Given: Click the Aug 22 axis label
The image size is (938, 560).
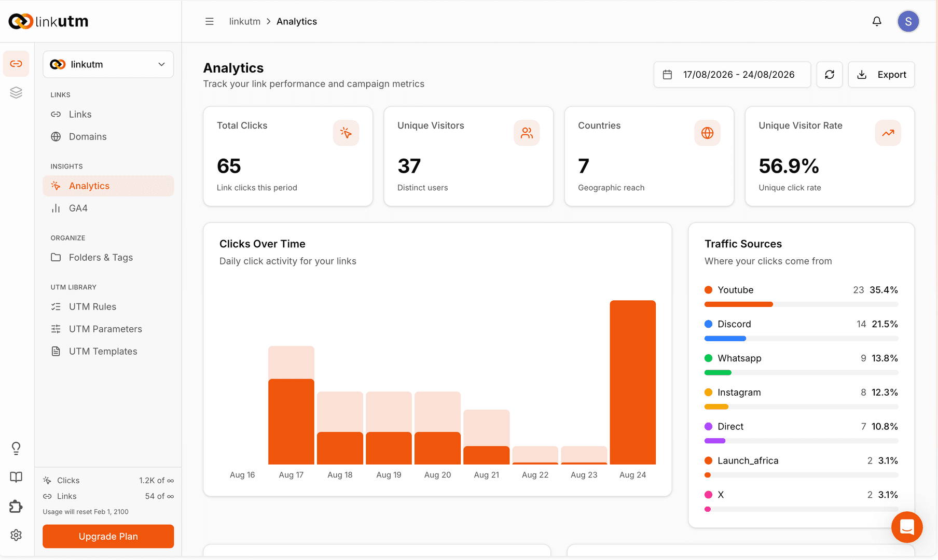Looking at the screenshot, I should (535, 475).
